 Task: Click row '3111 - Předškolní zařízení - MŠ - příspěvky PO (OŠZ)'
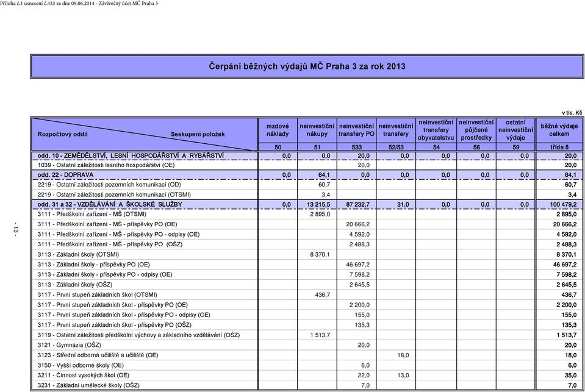coord(307,244)
